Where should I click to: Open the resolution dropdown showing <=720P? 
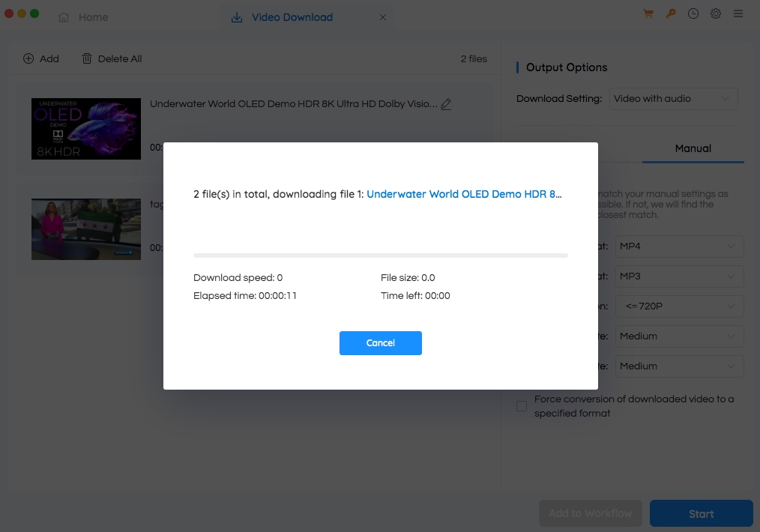679,306
